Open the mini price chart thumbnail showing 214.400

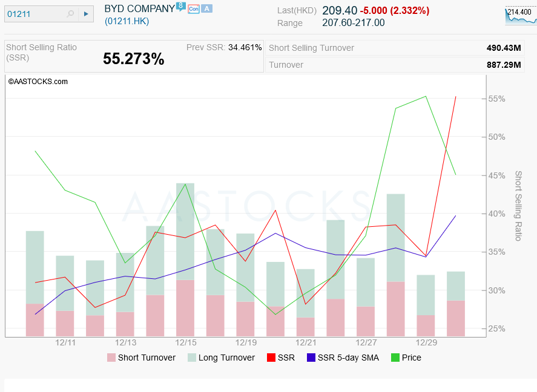[521, 16]
